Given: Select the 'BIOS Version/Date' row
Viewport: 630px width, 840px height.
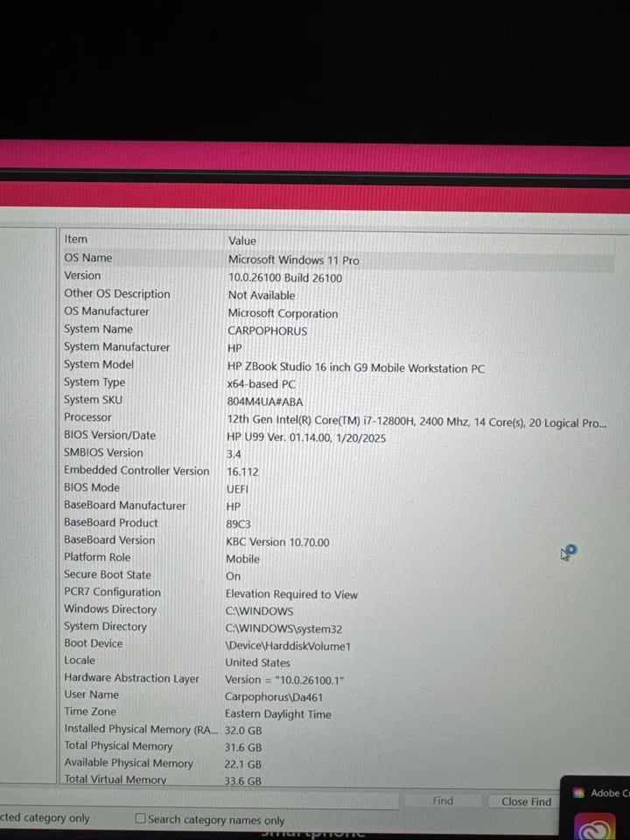Looking at the screenshot, I should [x=109, y=435].
